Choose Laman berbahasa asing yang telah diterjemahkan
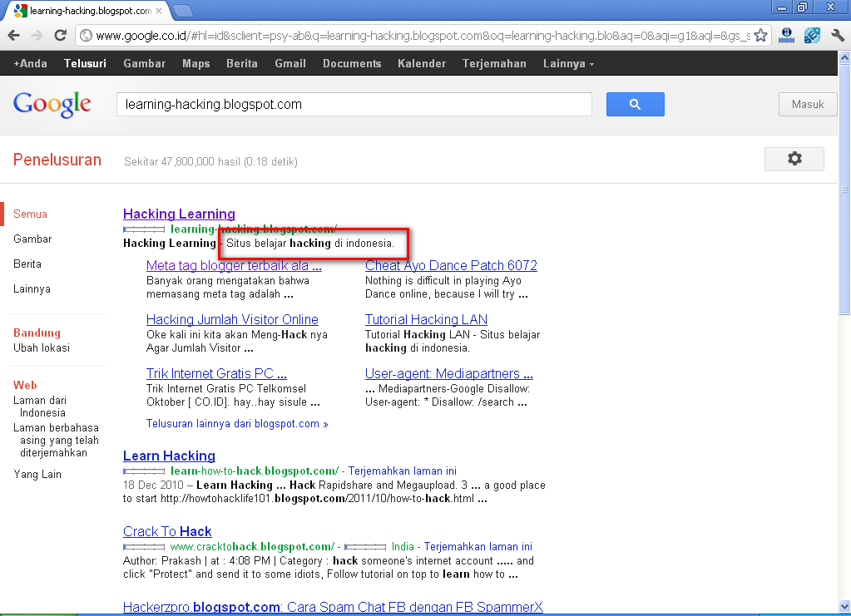 [x=56, y=440]
